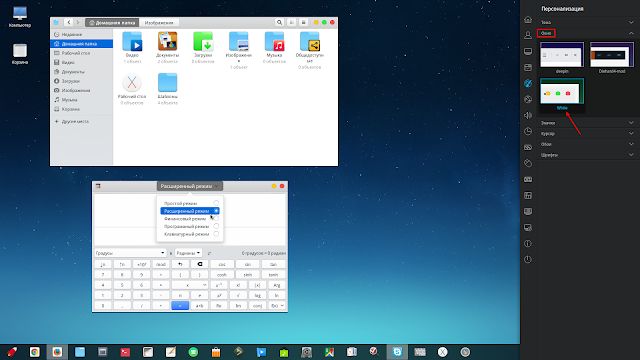Collapse the Окно section chevron
640x360 pixels.
click(x=631, y=33)
